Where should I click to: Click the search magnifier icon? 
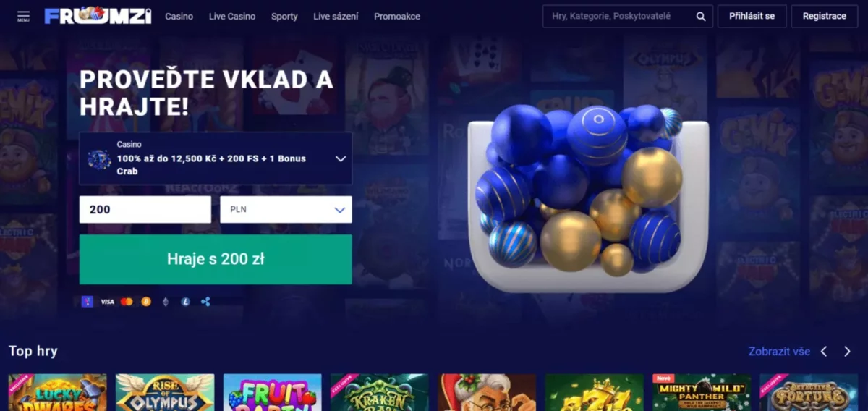pyautogui.click(x=701, y=16)
